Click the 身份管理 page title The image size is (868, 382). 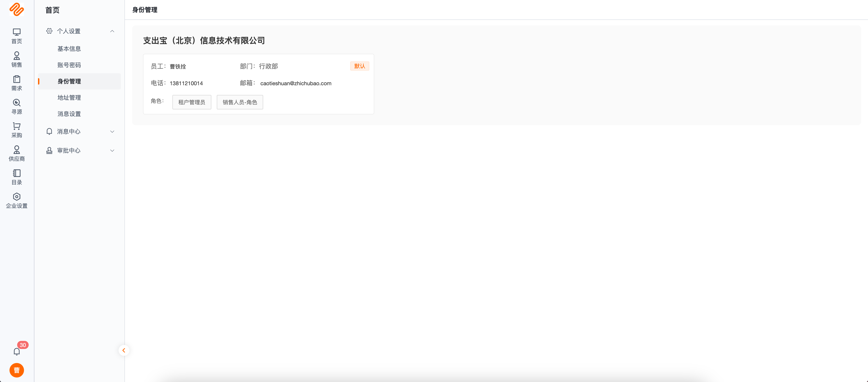tap(145, 10)
